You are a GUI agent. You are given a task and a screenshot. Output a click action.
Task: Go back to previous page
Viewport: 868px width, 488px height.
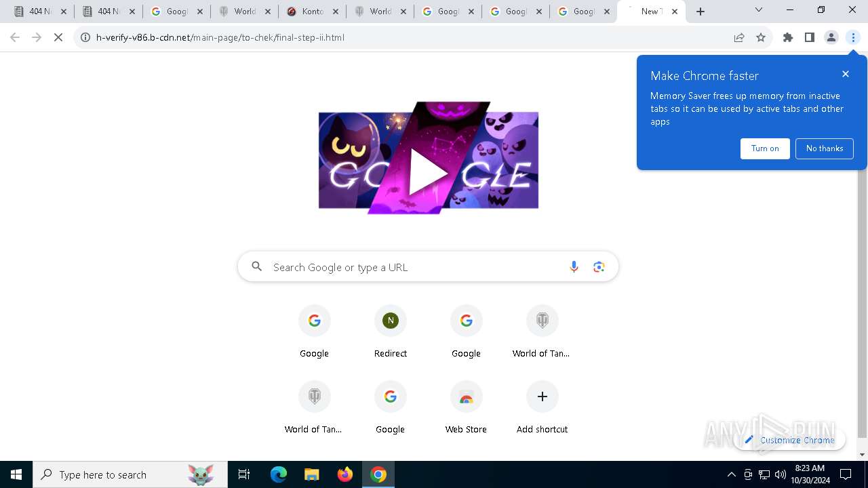coord(15,38)
